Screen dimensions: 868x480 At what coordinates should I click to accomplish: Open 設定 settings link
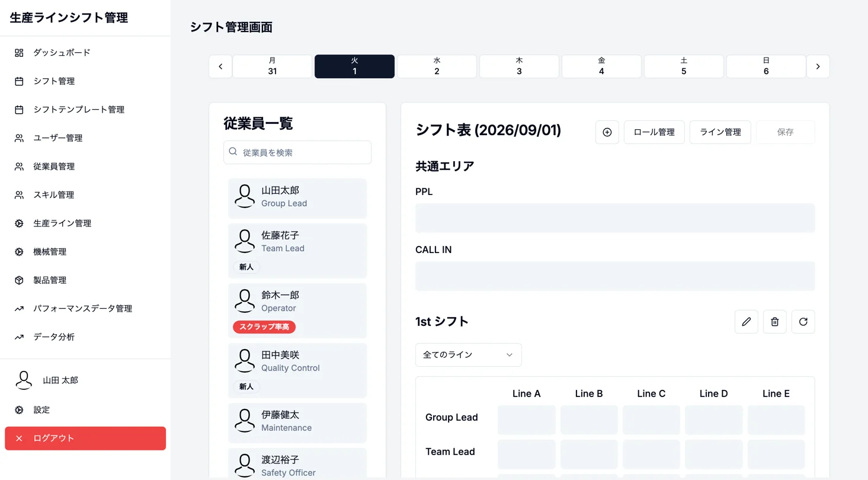(85, 410)
